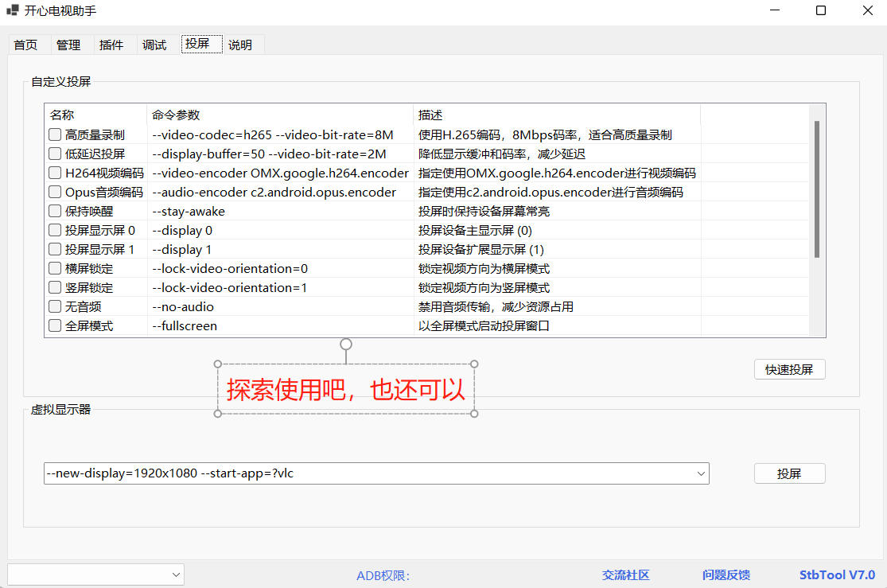Click the rotation handle above the text box
Viewport: 887px width, 588px height.
click(346, 345)
